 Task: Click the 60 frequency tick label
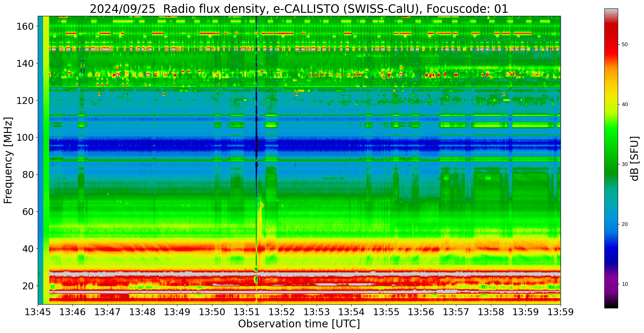tap(28, 212)
